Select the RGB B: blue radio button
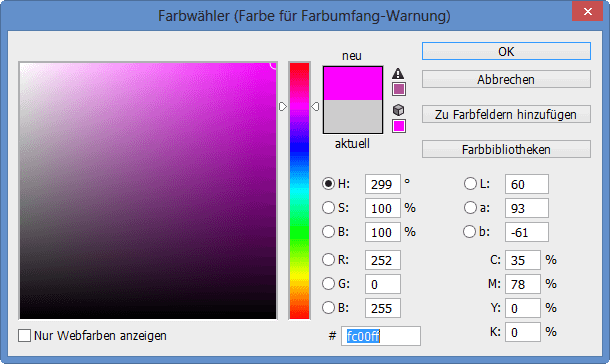The height and width of the screenshot is (364, 610). [x=328, y=308]
